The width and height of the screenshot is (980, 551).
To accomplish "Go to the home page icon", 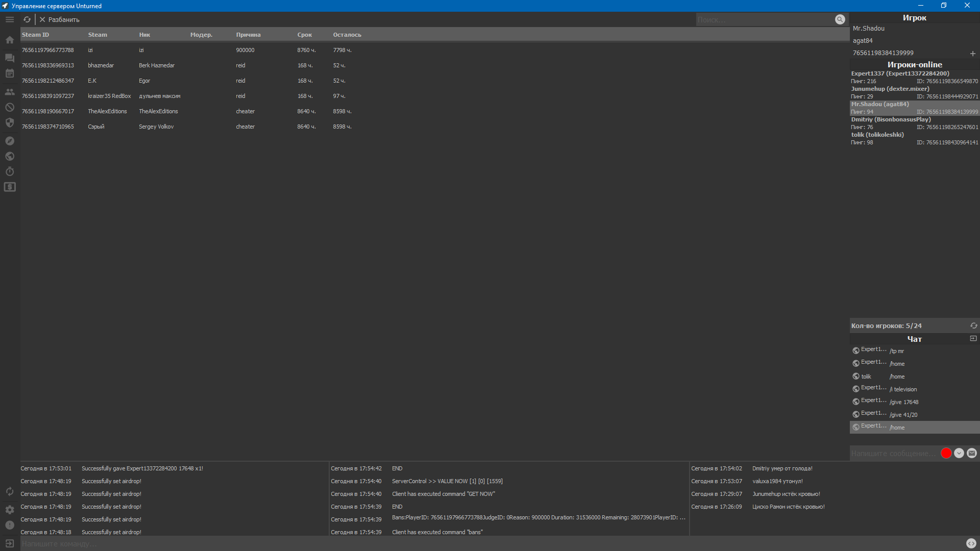I will click(10, 40).
